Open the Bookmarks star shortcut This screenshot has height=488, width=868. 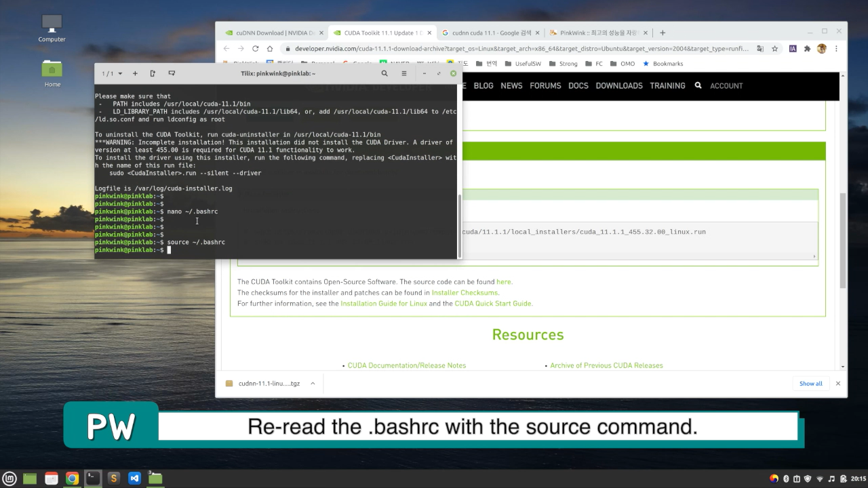(x=663, y=64)
